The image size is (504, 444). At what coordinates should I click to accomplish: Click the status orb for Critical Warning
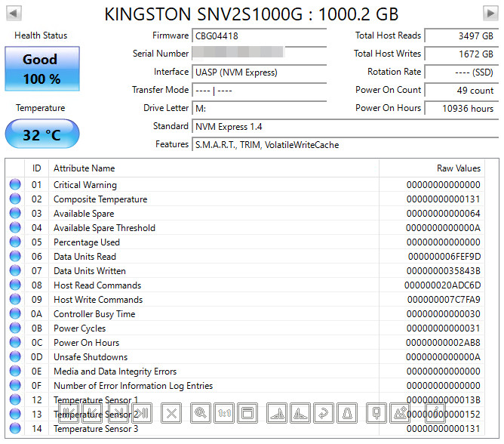(15, 184)
